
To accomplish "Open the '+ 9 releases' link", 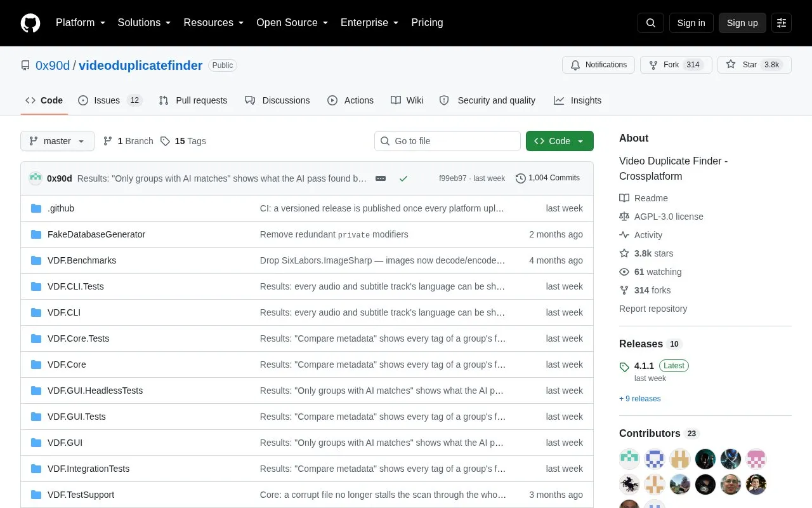I will 640,399.
